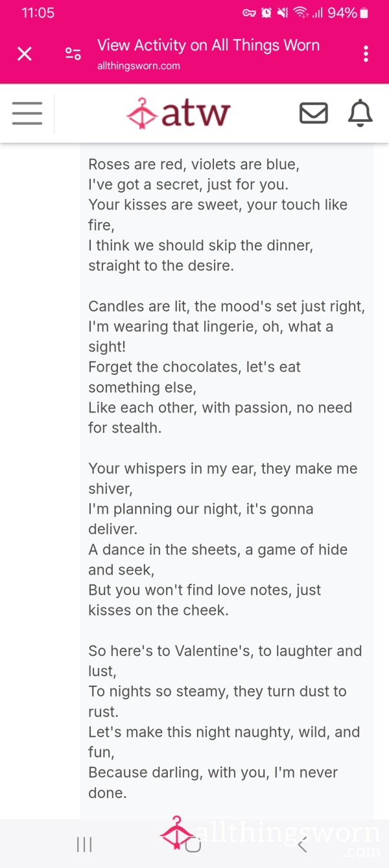Open the hamburger navigation menu
The width and height of the screenshot is (389, 868).
27,113
